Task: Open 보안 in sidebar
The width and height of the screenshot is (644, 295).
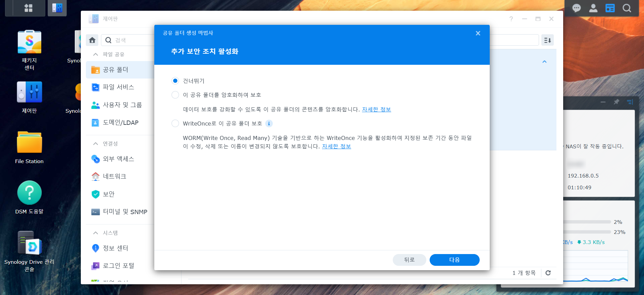Action: pos(120,194)
